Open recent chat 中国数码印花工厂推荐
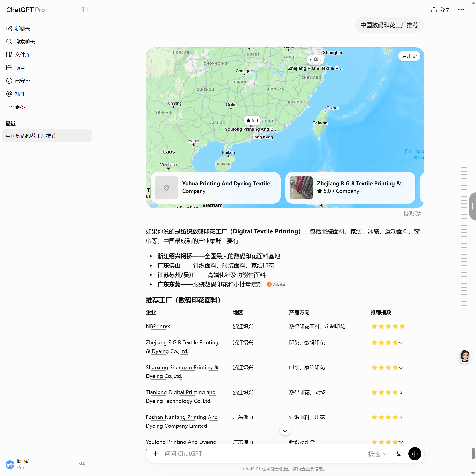Screen dimensions: 476x476 47,136
